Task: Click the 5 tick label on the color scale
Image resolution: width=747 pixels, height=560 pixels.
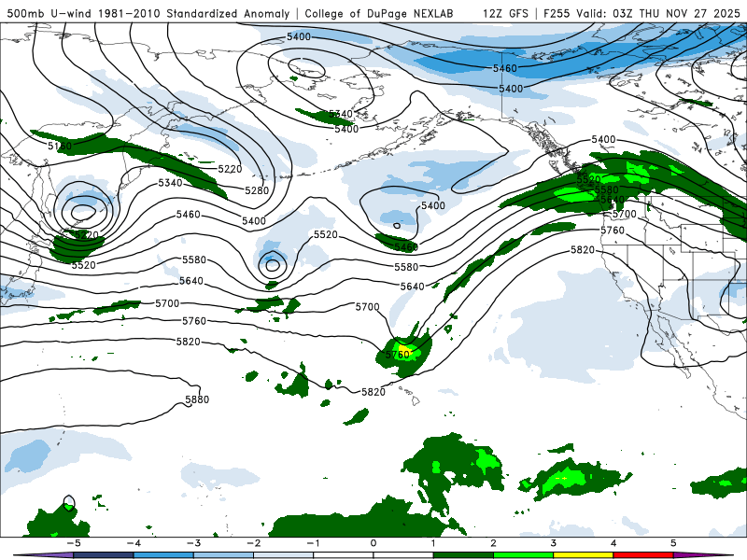Action: pyautogui.click(x=673, y=543)
